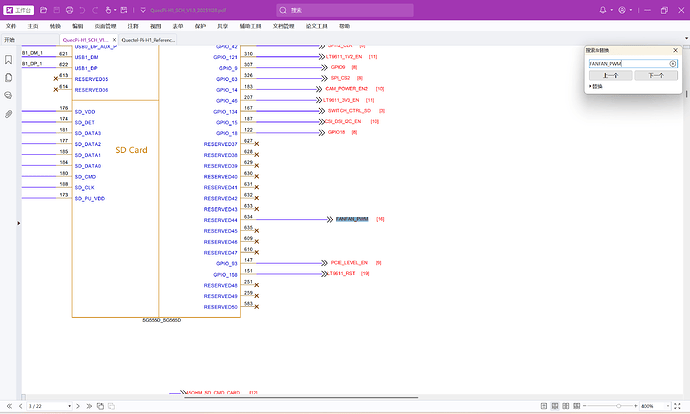Click the zoom slider handle
Screen dimensions: 690x414
point(618,406)
